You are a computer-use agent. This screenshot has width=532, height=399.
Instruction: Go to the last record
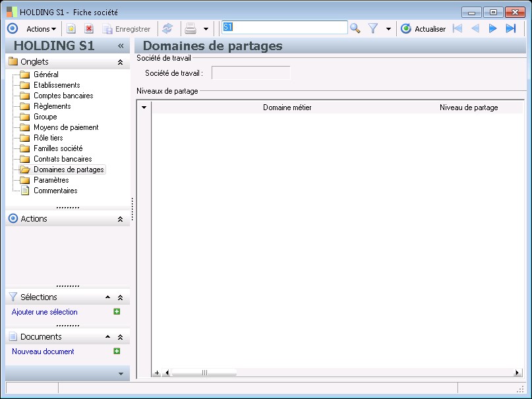point(510,28)
